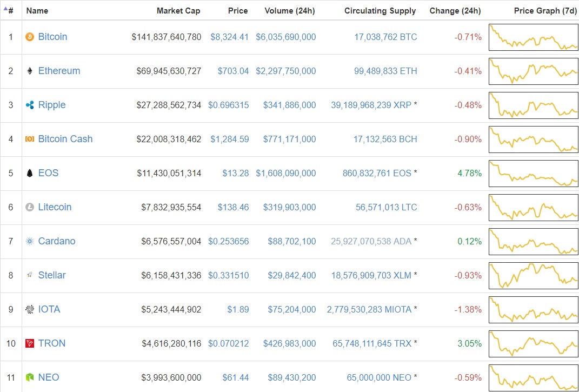Click the Cardano logo icon

[x=30, y=241]
